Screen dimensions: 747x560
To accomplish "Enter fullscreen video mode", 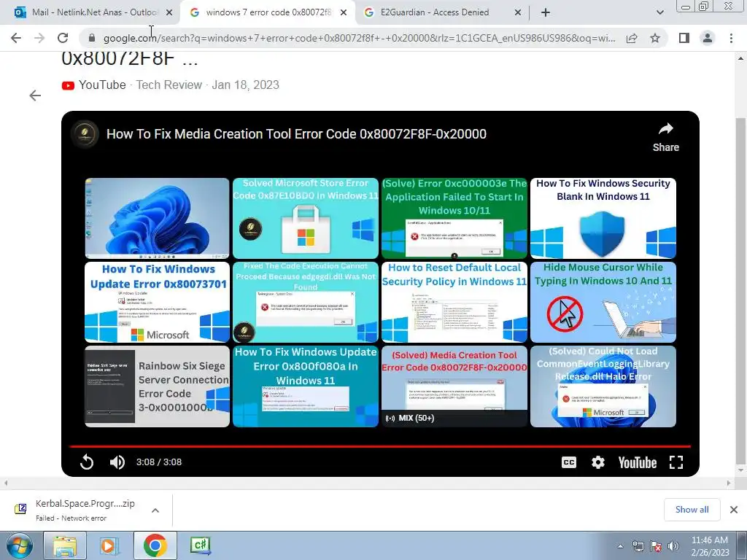I will (676, 462).
